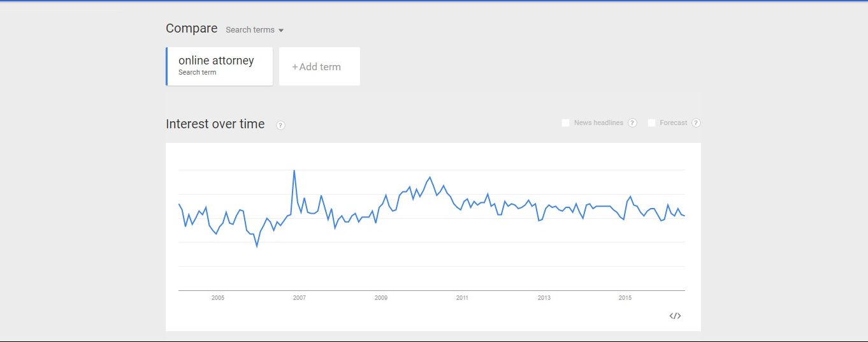868x342 pixels.
Task: Click the 2007 peak on the graph
Action: click(294, 170)
